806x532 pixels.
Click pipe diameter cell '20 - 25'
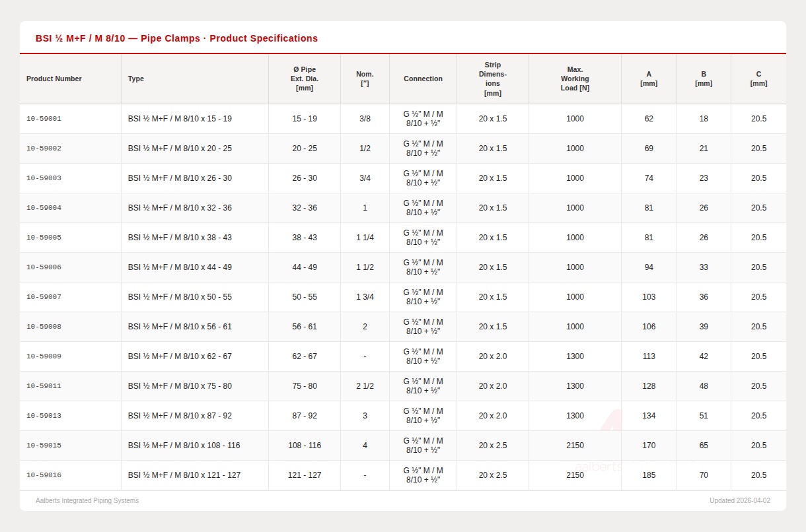coord(305,149)
